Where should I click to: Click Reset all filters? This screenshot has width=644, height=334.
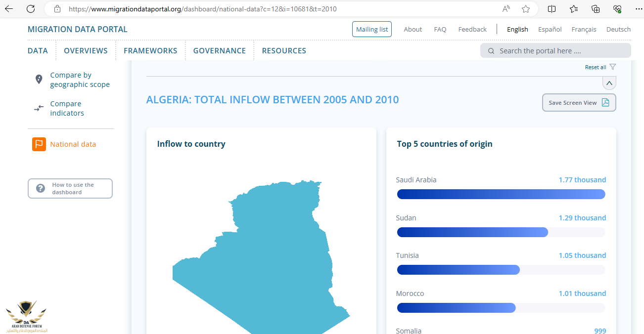pyautogui.click(x=596, y=67)
